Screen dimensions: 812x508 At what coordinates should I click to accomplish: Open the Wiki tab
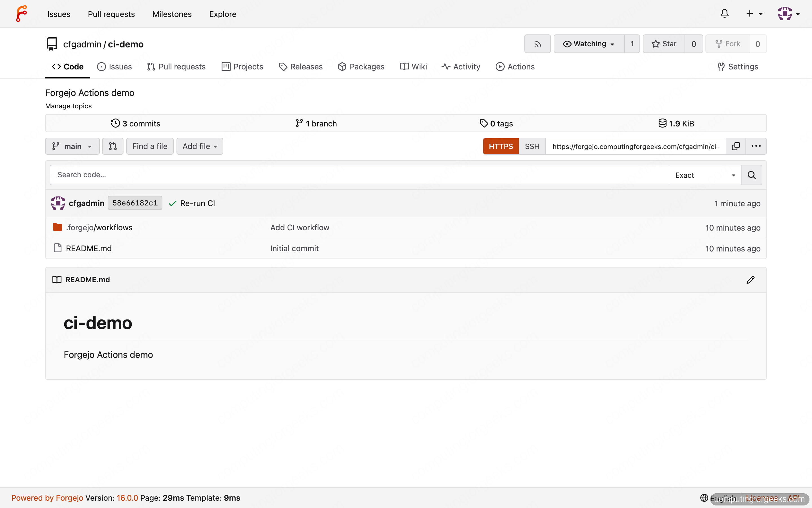click(x=413, y=67)
